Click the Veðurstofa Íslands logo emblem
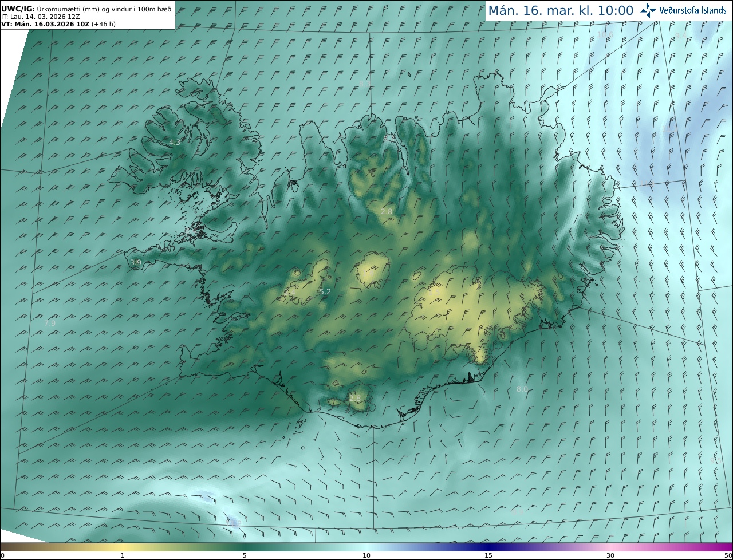 click(648, 10)
